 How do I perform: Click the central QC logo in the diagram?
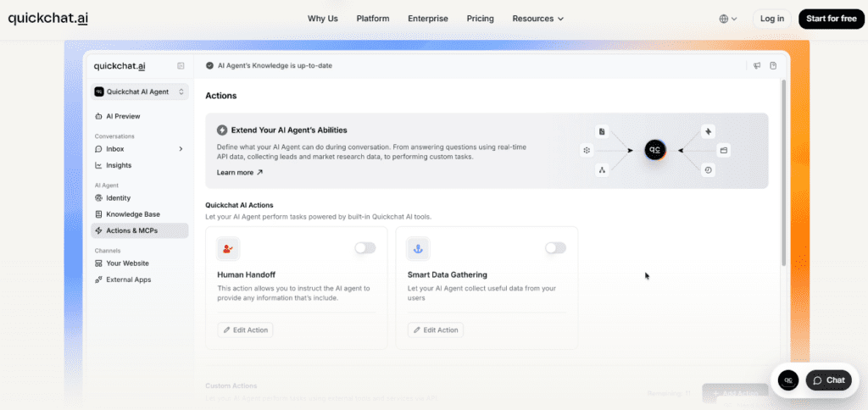point(655,150)
